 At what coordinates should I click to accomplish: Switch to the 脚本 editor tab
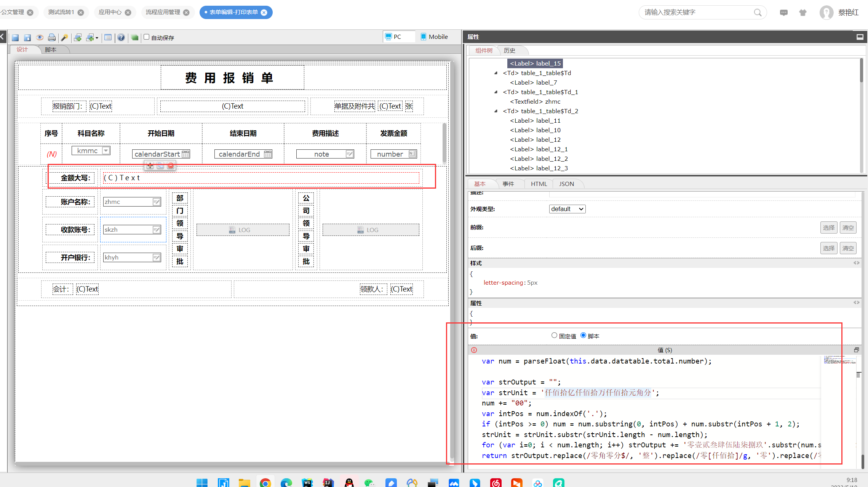(x=50, y=50)
